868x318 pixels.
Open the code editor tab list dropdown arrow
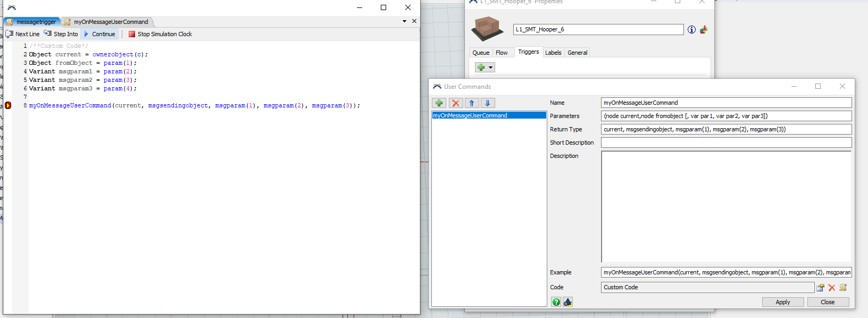tap(404, 21)
